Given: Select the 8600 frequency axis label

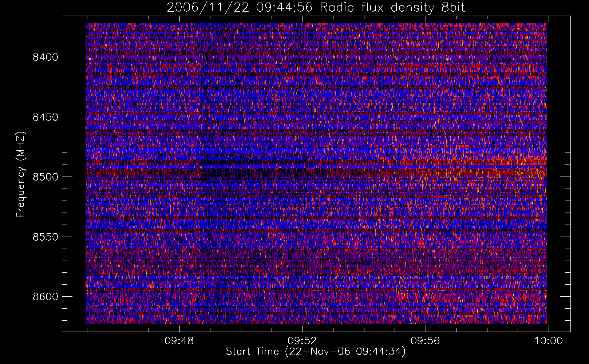Looking at the screenshot, I should tap(45, 297).
